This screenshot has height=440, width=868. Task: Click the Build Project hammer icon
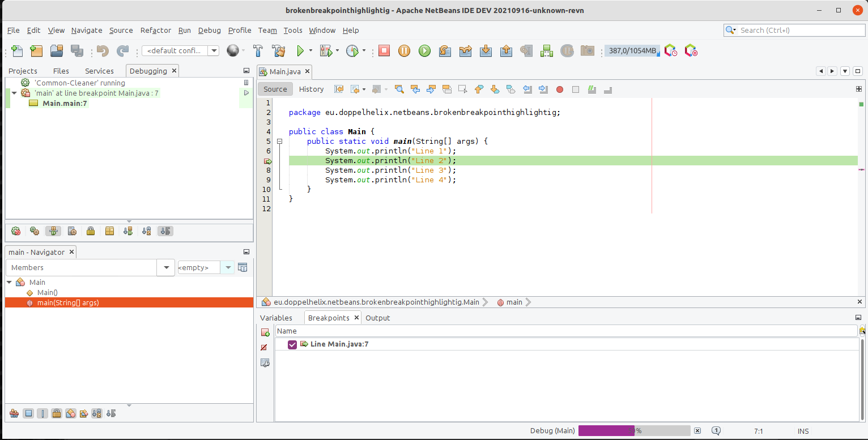[258, 51]
